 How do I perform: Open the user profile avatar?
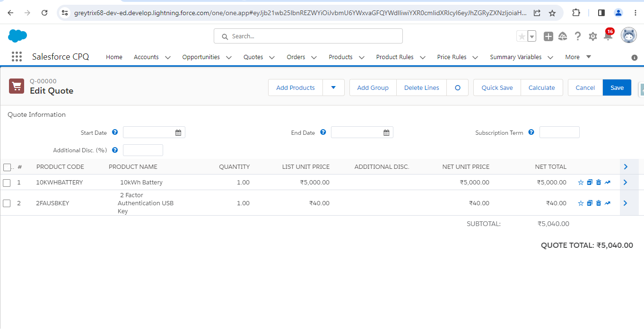629,35
